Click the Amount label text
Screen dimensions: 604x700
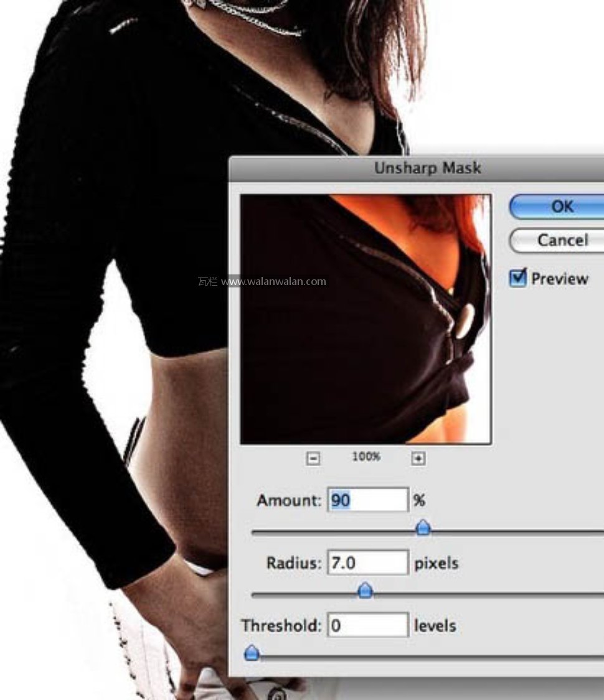tap(289, 500)
